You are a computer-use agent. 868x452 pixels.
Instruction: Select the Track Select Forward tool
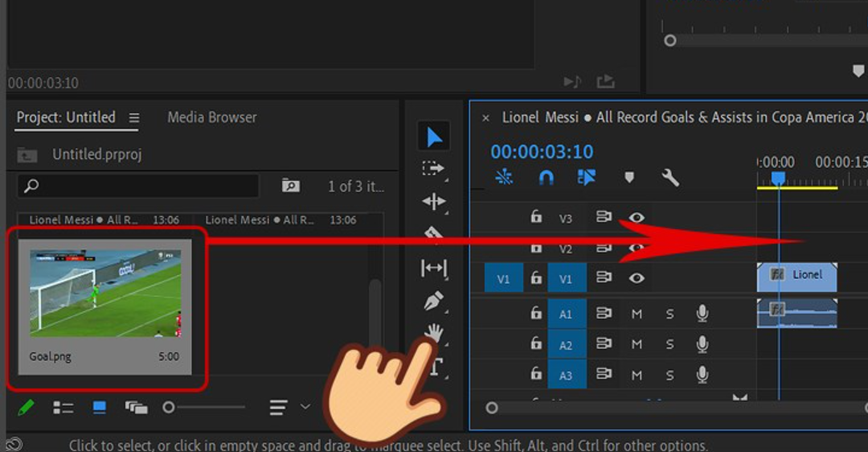pyautogui.click(x=433, y=168)
